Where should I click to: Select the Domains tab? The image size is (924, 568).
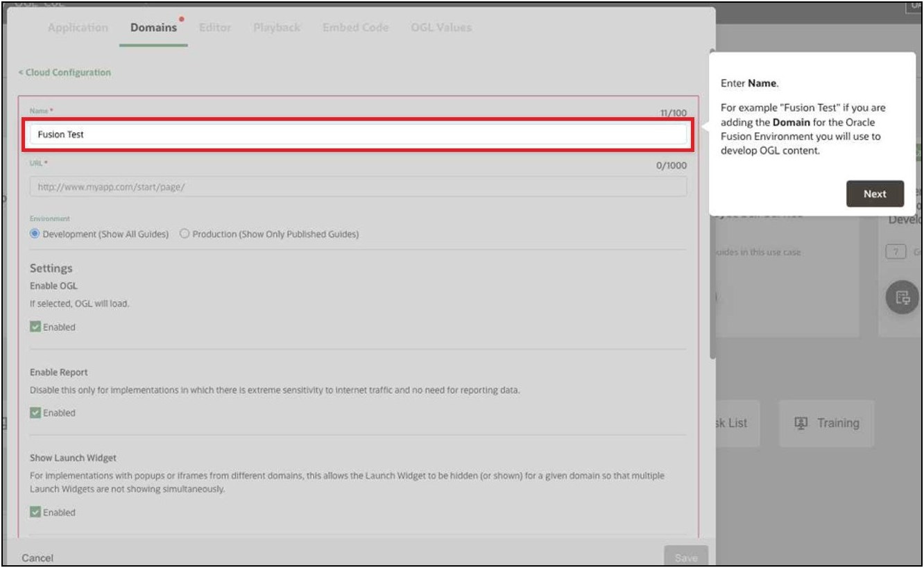coord(153,28)
